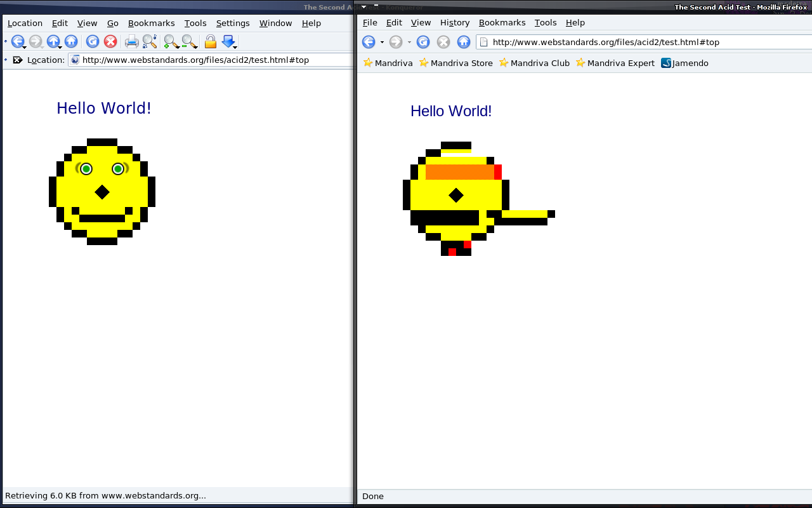Open the Mandriva bookmark in Firefox
812x508 pixels.
[388, 63]
